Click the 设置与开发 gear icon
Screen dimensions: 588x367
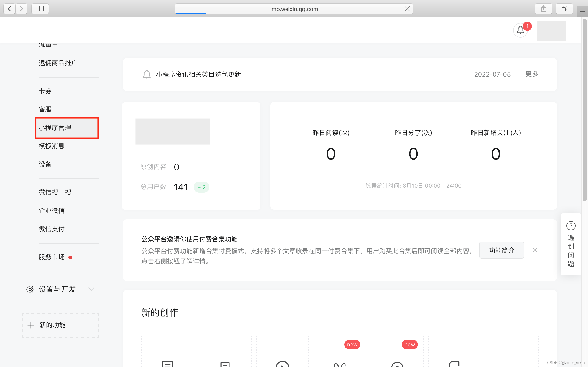coord(30,289)
